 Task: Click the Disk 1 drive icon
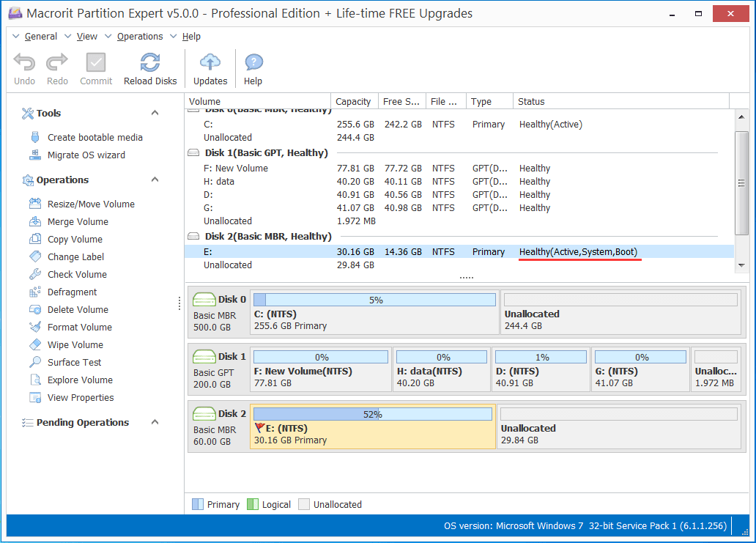[x=204, y=356]
